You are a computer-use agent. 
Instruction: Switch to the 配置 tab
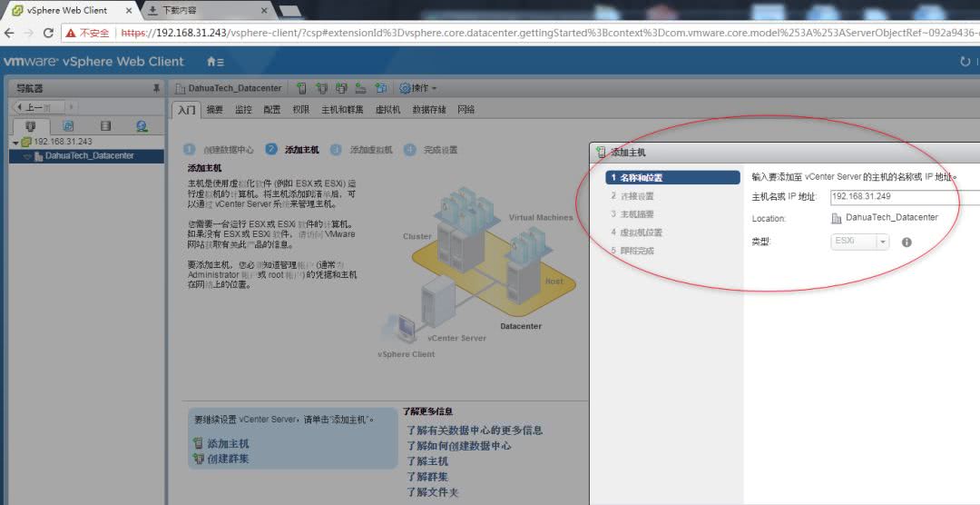[272, 110]
